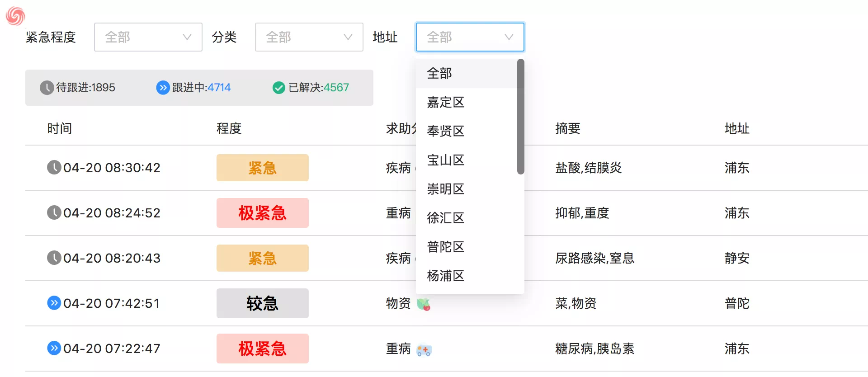Click timestamp 04-20 07:42:51

click(x=112, y=303)
